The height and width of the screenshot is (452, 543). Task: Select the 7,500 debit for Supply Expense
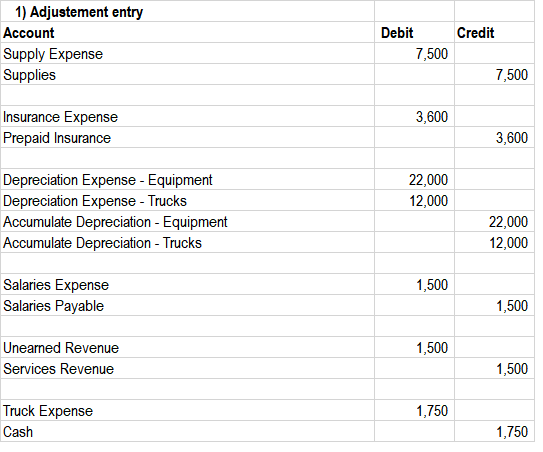coord(415,54)
